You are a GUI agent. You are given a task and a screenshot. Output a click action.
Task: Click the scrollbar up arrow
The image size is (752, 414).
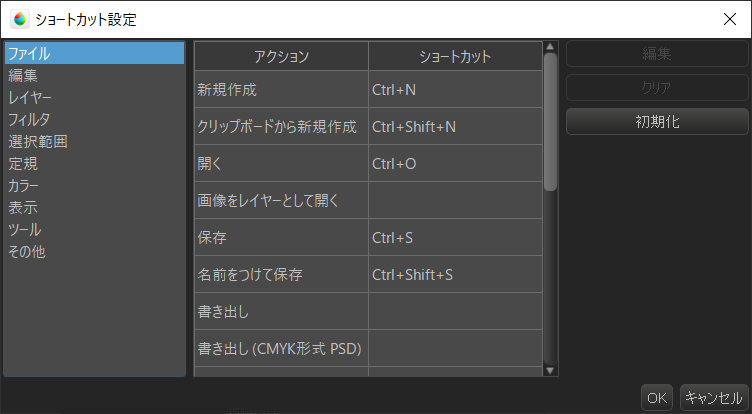tap(550, 47)
